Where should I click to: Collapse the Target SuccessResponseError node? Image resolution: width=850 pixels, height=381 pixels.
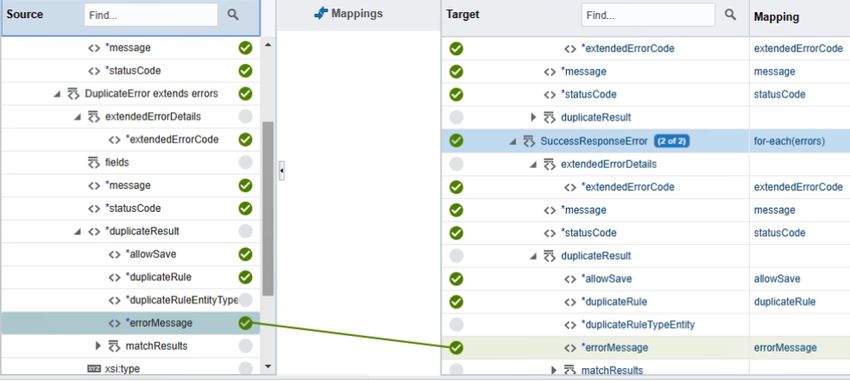pyautogui.click(x=512, y=142)
